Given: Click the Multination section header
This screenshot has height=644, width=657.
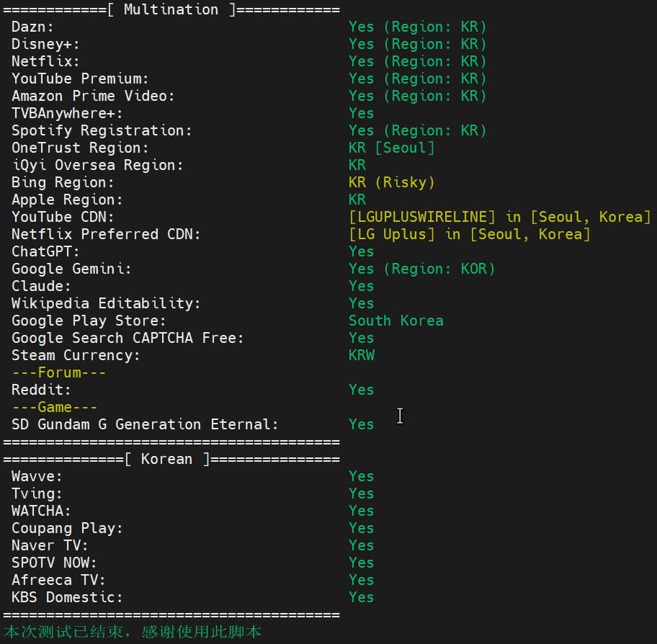Looking at the screenshot, I should (171, 9).
